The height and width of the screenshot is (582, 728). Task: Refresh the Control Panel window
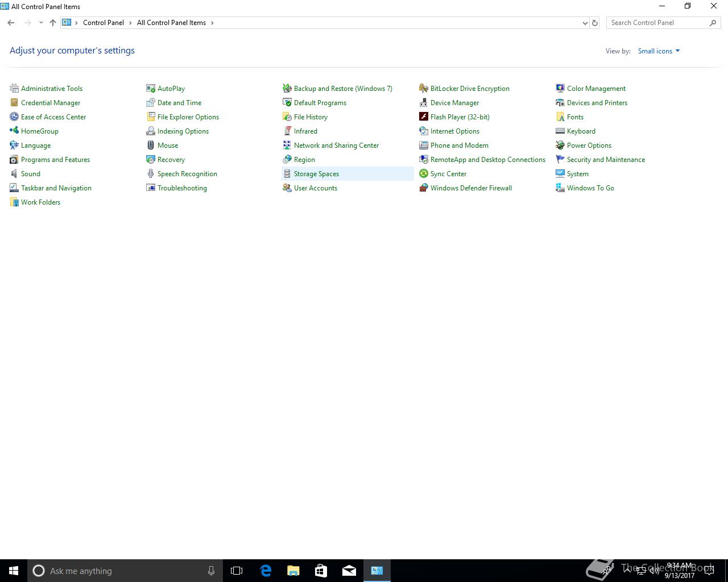coord(595,23)
